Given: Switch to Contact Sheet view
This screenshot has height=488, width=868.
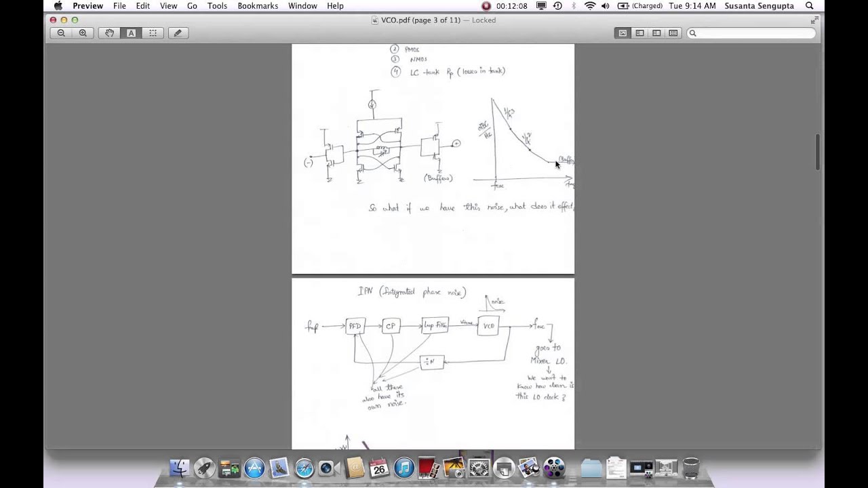Looking at the screenshot, I should 673,33.
